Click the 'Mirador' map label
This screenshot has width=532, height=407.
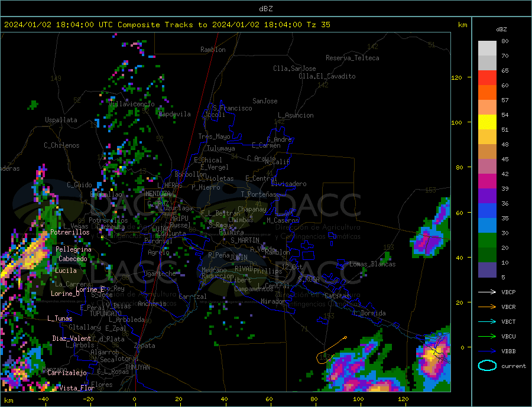(x=273, y=301)
